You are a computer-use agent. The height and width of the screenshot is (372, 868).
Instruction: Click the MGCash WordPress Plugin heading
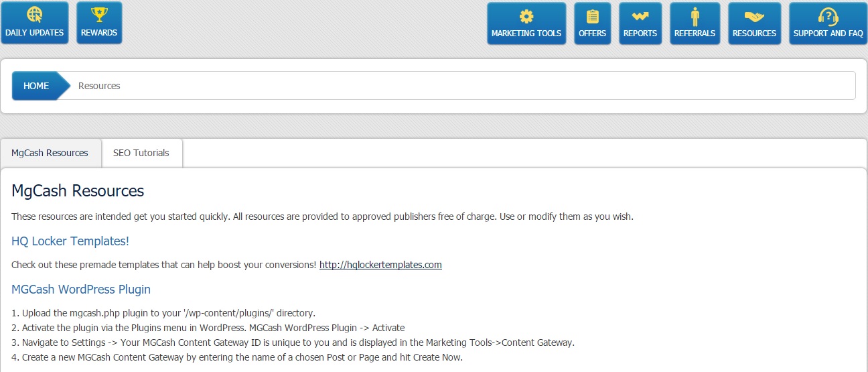[81, 290]
